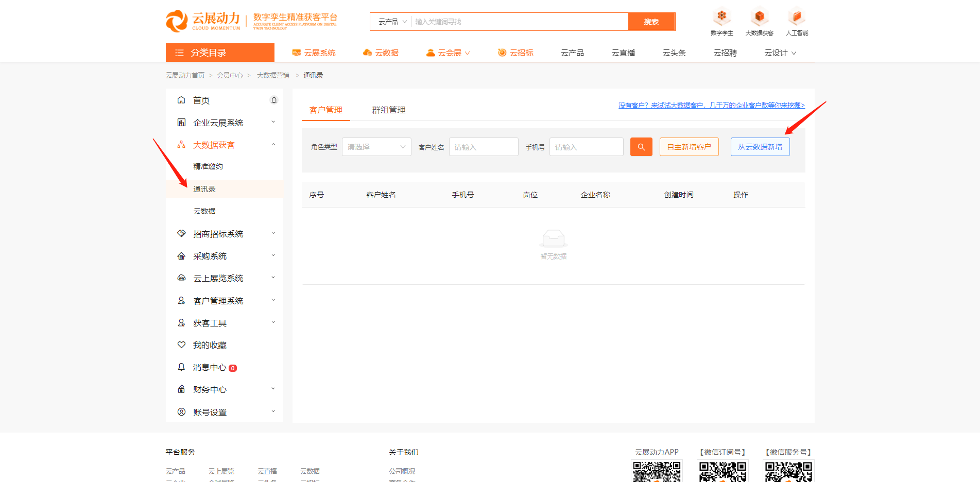Screen dimensions: 980x482
Task: Open the 数字孪生 icon shortcut
Action: point(721,22)
